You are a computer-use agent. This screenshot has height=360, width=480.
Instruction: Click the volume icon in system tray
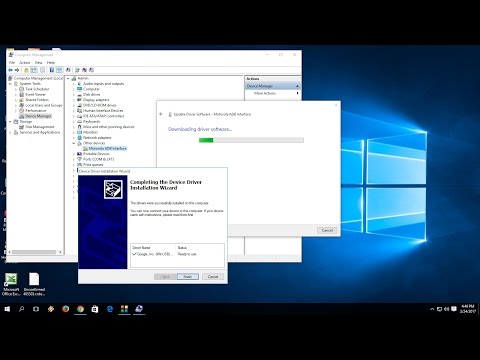click(447, 309)
